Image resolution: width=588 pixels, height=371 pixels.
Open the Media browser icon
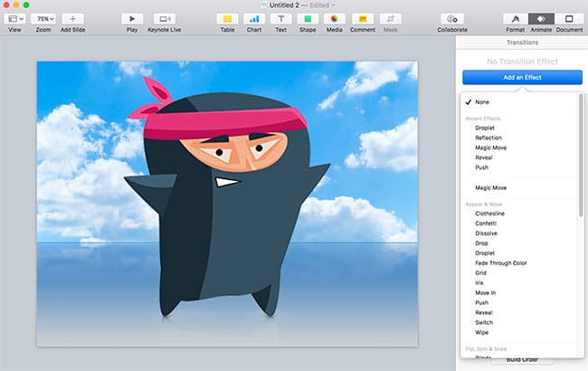coord(335,19)
